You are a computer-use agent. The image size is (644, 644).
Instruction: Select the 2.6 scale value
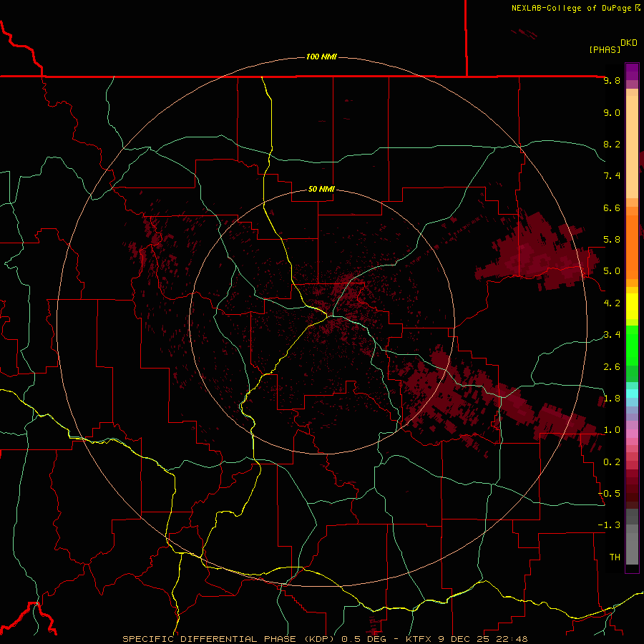point(612,367)
